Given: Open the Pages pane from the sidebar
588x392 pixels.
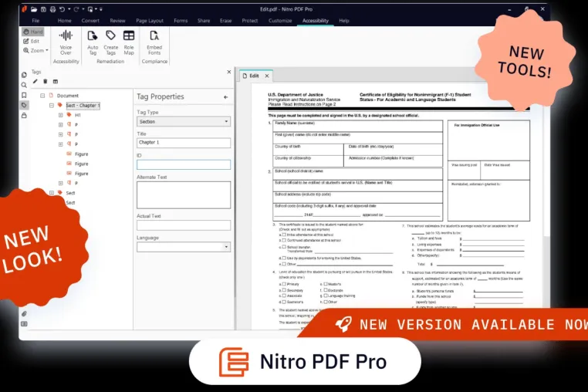Looking at the screenshot, I should tap(24, 75).
